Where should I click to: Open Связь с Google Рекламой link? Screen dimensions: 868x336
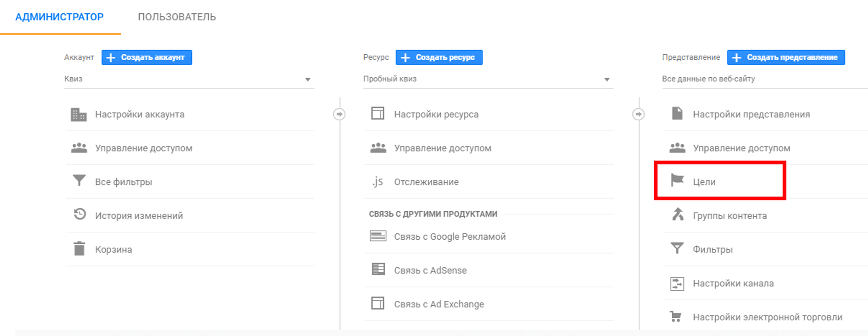(449, 237)
